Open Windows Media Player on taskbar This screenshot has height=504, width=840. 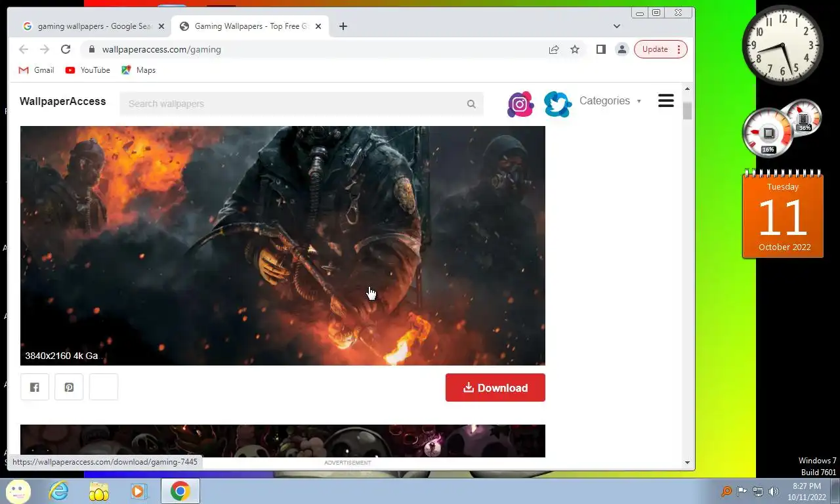(139, 491)
